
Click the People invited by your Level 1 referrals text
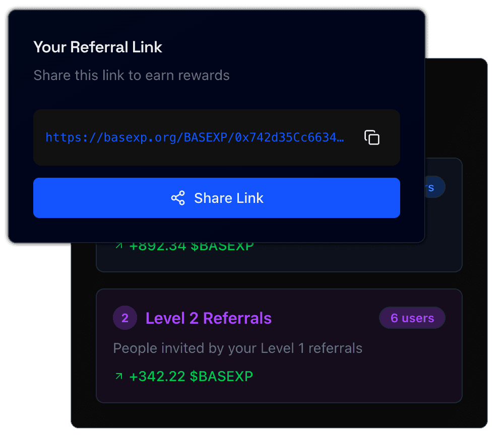(x=237, y=348)
